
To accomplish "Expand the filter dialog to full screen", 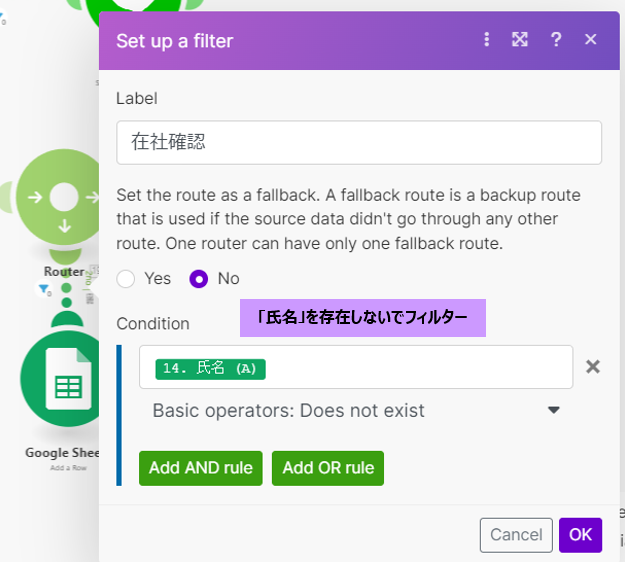I will pyautogui.click(x=520, y=39).
